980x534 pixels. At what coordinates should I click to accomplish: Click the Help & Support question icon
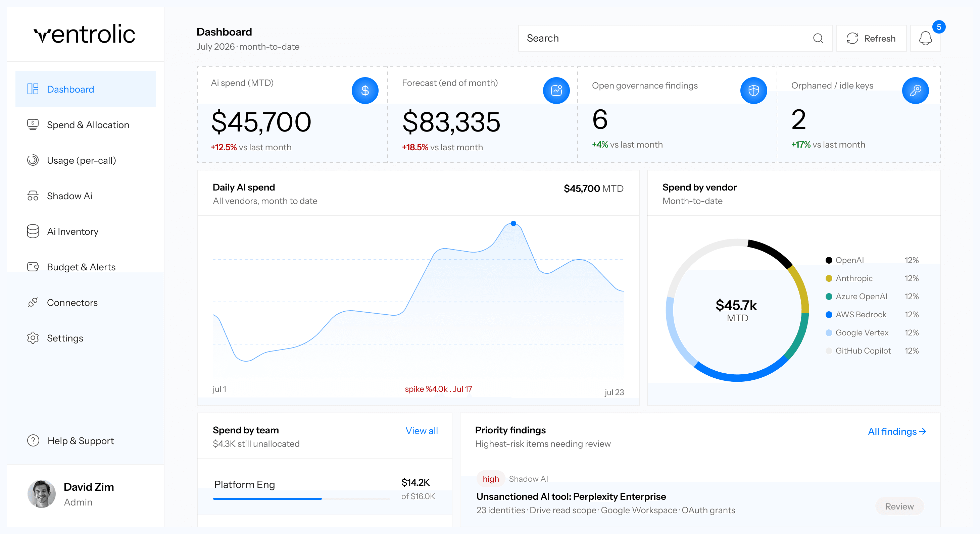pyautogui.click(x=33, y=440)
